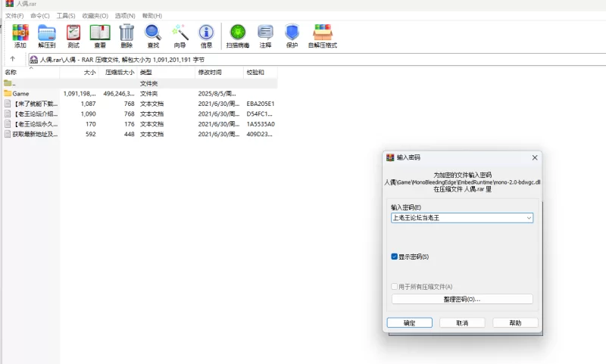Screen dimensions: 606x364
Task: Sort by Name (名称) column header
Action: click(31, 72)
